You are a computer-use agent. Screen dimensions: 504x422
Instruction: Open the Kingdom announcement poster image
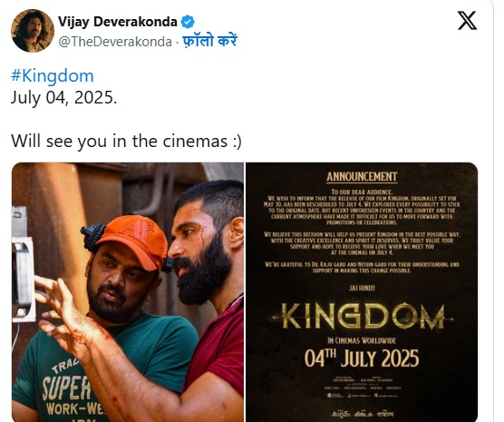[x=362, y=292]
